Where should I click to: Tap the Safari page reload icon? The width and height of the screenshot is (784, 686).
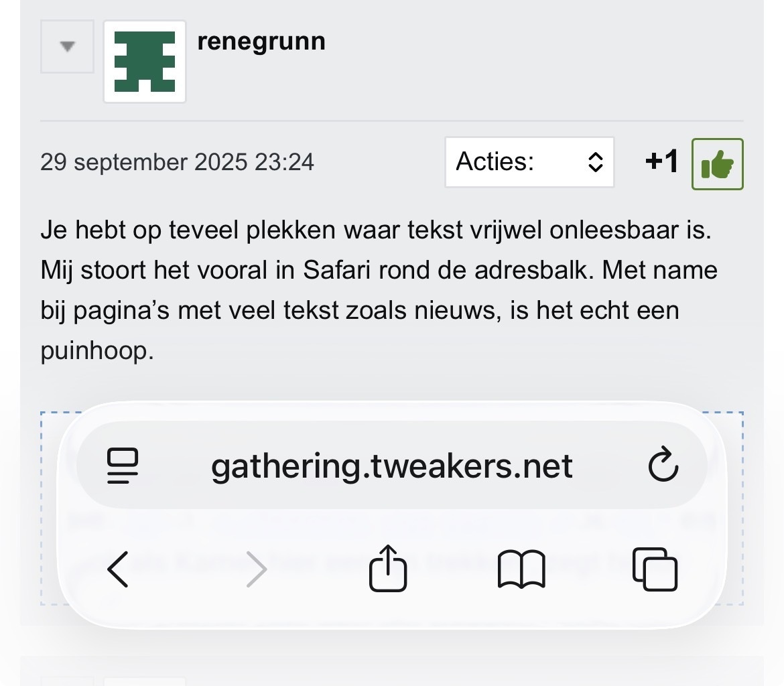pos(663,466)
